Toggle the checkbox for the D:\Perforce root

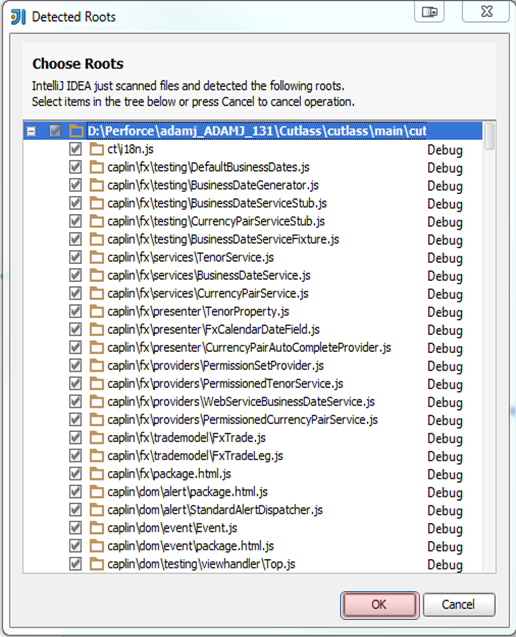[55, 131]
